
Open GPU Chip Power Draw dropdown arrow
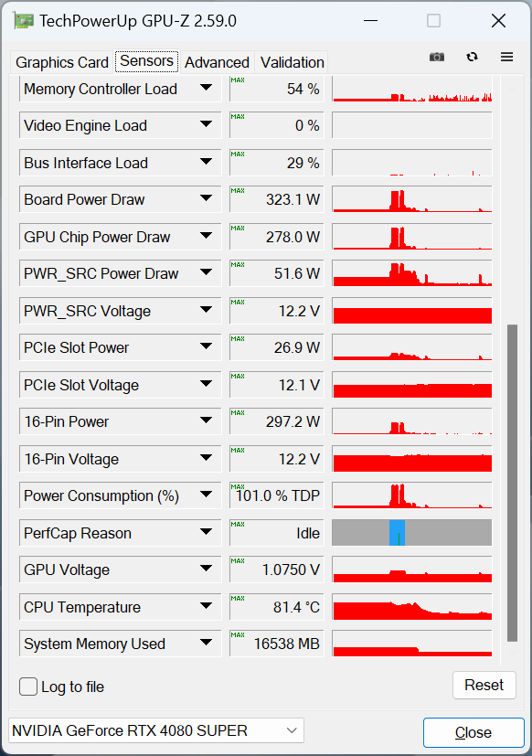point(206,236)
